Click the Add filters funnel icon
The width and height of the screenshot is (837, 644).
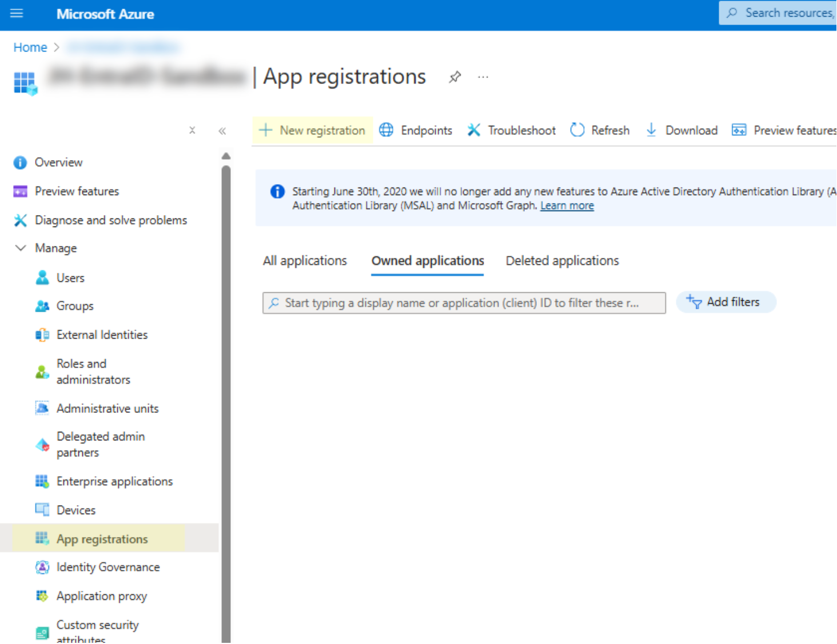click(693, 301)
